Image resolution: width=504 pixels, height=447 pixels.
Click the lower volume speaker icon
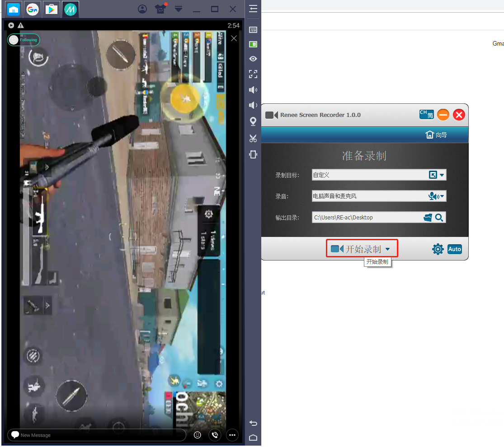click(x=253, y=105)
